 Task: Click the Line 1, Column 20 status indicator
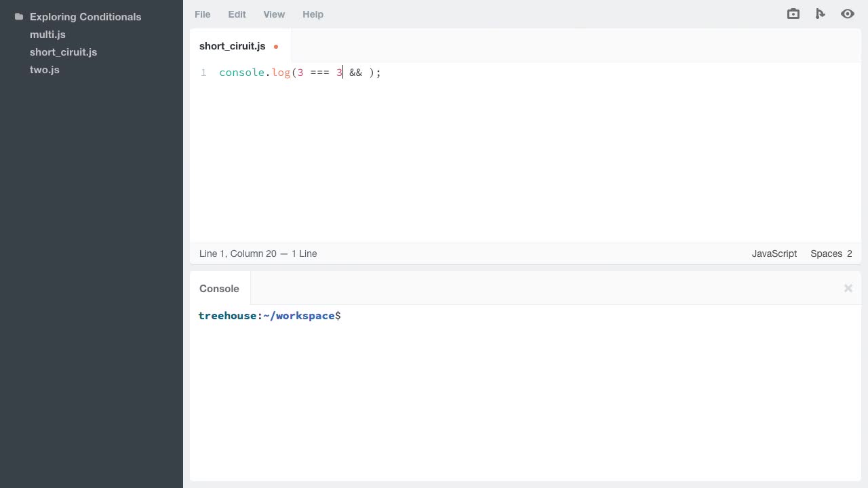(258, 253)
